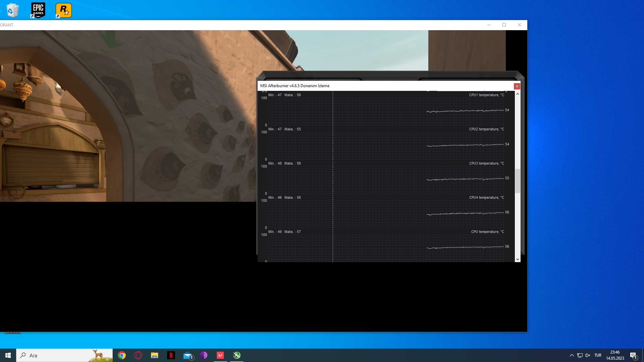
Task: Open TUR keyboard language selector
Action: coord(598,355)
